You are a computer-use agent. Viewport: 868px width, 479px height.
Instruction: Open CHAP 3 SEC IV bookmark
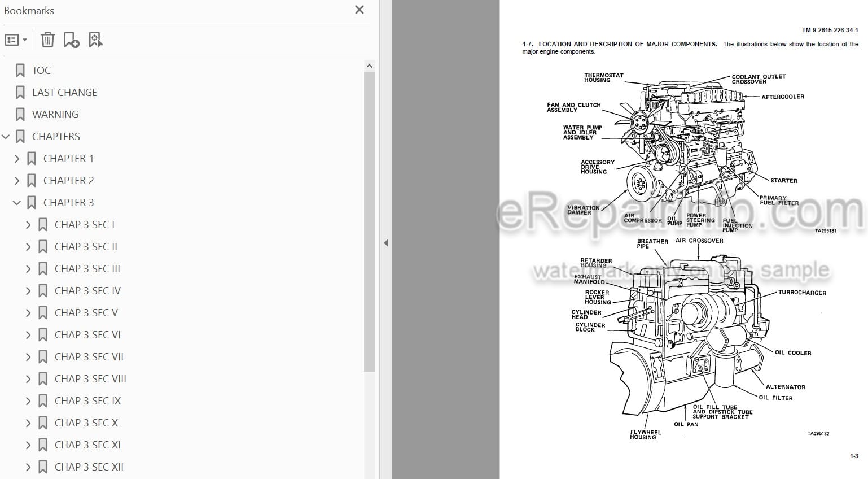pyautogui.click(x=87, y=291)
